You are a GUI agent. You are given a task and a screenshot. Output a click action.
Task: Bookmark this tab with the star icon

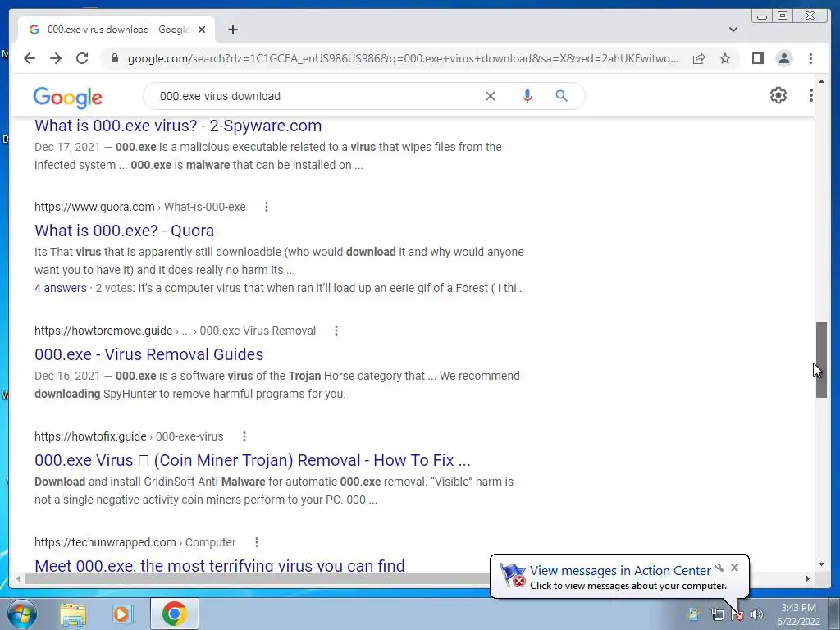(725, 58)
